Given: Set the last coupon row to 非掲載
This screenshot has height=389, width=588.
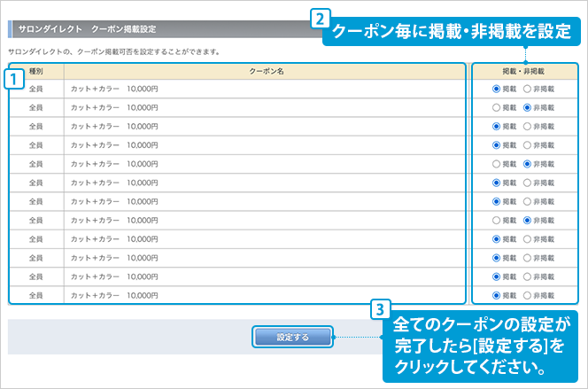Looking at the screenshot, I should point(528,295).
